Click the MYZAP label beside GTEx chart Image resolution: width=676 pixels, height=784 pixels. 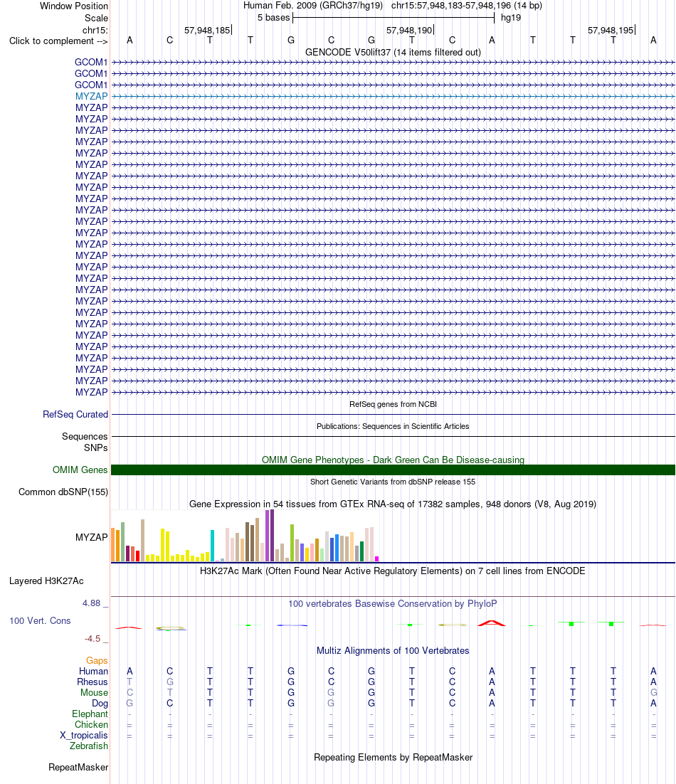pos(92,537)
